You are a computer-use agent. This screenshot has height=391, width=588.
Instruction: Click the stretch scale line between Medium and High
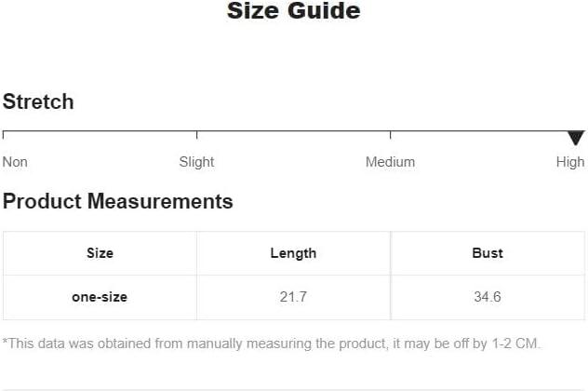[479, 131]
